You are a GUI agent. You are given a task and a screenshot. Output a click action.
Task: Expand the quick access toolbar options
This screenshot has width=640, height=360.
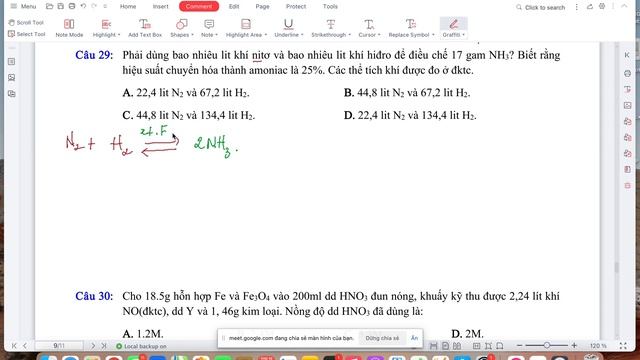tap(105, 7)
